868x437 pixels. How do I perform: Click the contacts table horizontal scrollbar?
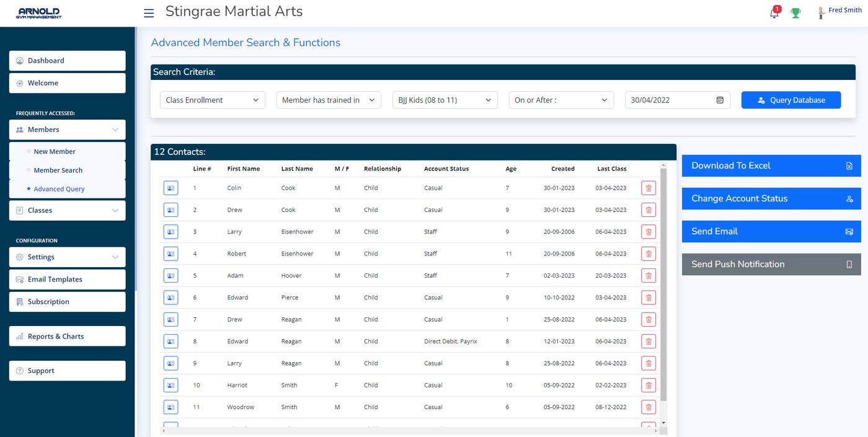[x=409, y=430]
